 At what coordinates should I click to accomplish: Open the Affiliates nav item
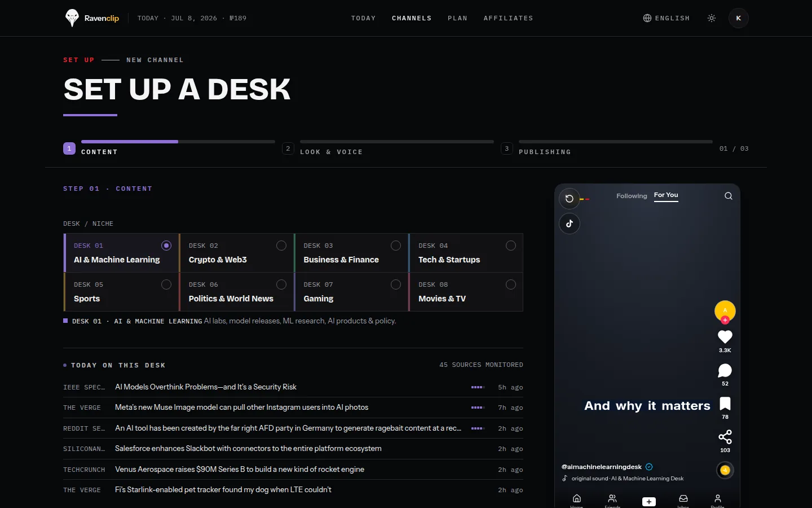[508, 18]
